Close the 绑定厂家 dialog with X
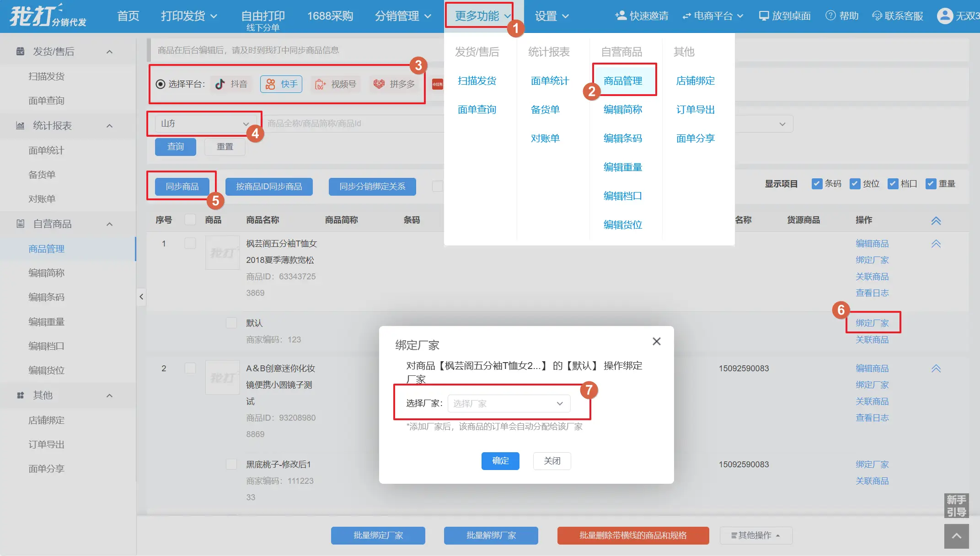Screen dimensions: 980x556 point(656,342)
